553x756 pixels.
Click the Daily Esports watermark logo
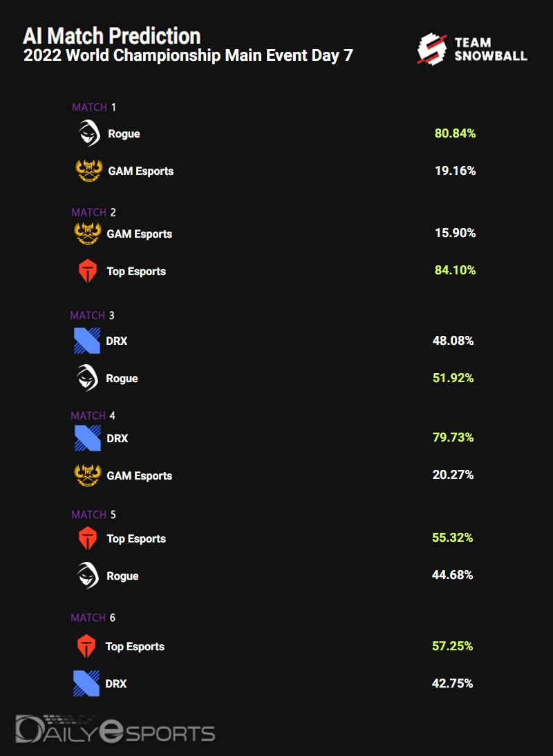coord(115,731)
